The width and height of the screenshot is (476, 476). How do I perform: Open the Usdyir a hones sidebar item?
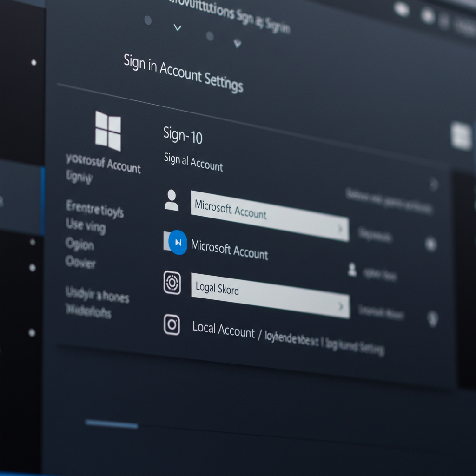point(97,294)
